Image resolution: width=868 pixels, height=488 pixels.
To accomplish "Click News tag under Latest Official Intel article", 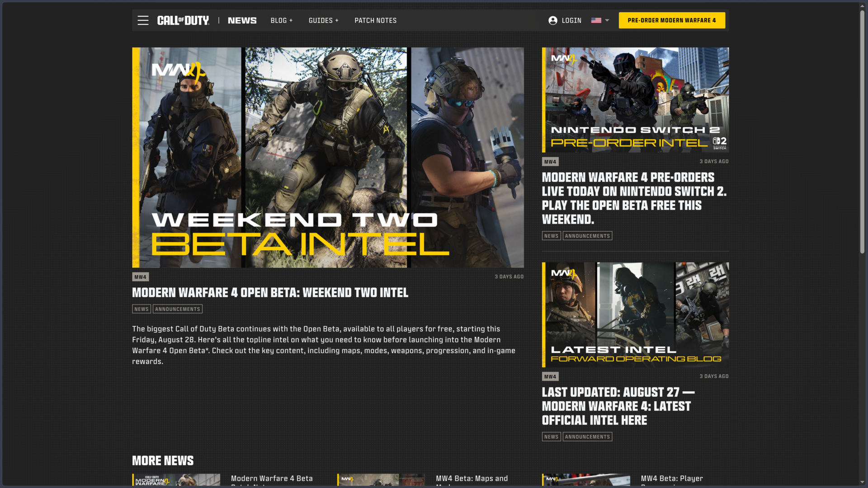I will click(551, 437).
